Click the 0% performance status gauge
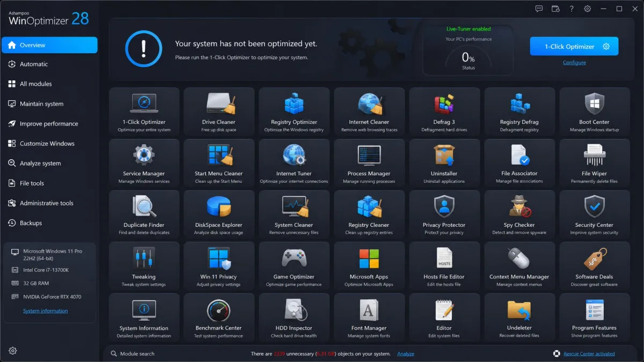The image size is (644, 362). click(469, 59)
